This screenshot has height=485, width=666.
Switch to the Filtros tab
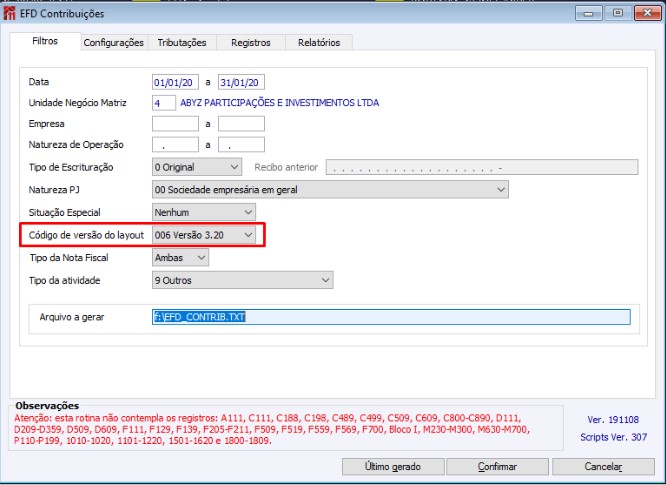[45, 41]
